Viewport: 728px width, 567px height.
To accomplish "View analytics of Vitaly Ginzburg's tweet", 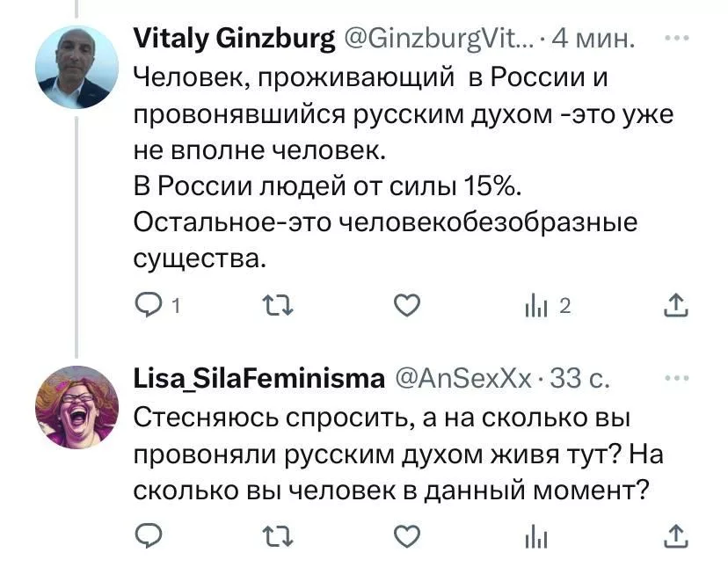I will tap(536, 305).
